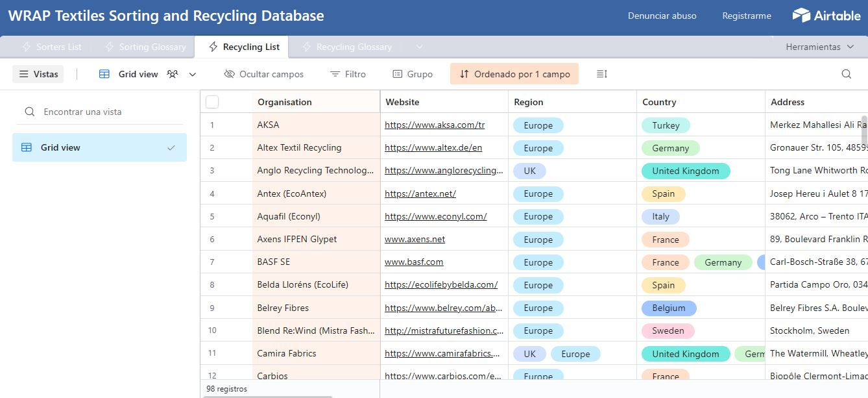Viewport: 868px width, 398px height.
Task: Expand the Grid view dropdown arrow
Action: [x=193, y=74]
